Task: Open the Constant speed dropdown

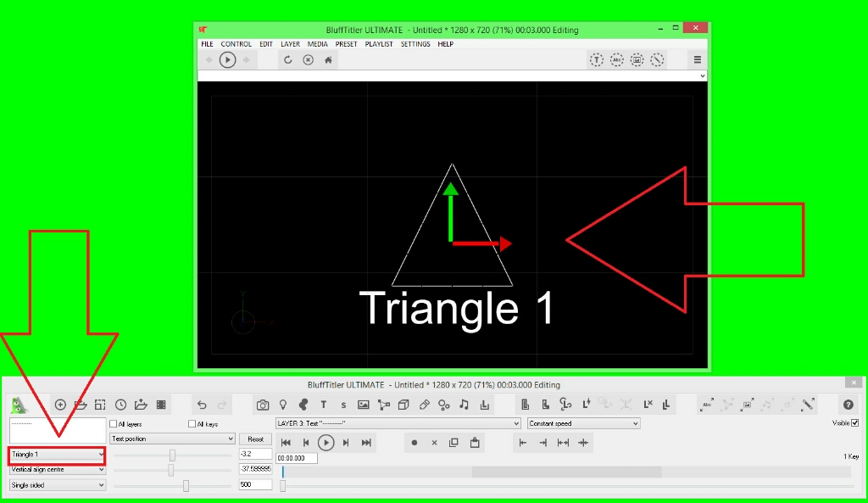Action: coord(583,423)
